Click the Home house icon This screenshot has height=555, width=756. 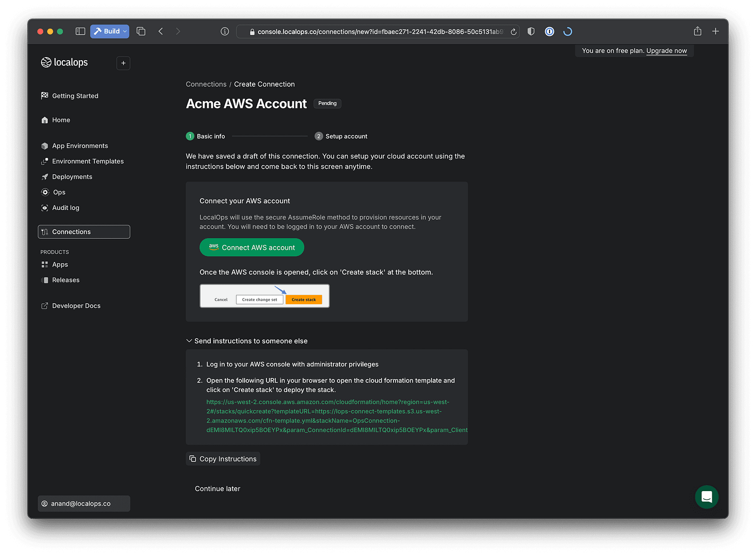click(x=45, y=120)
